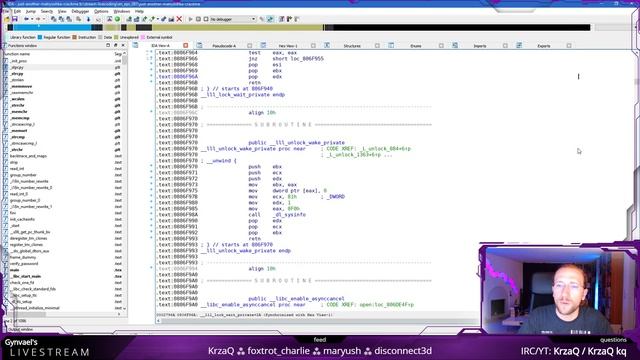Click the Instruction brown legend swatch
640x360 pixels.
74,37
